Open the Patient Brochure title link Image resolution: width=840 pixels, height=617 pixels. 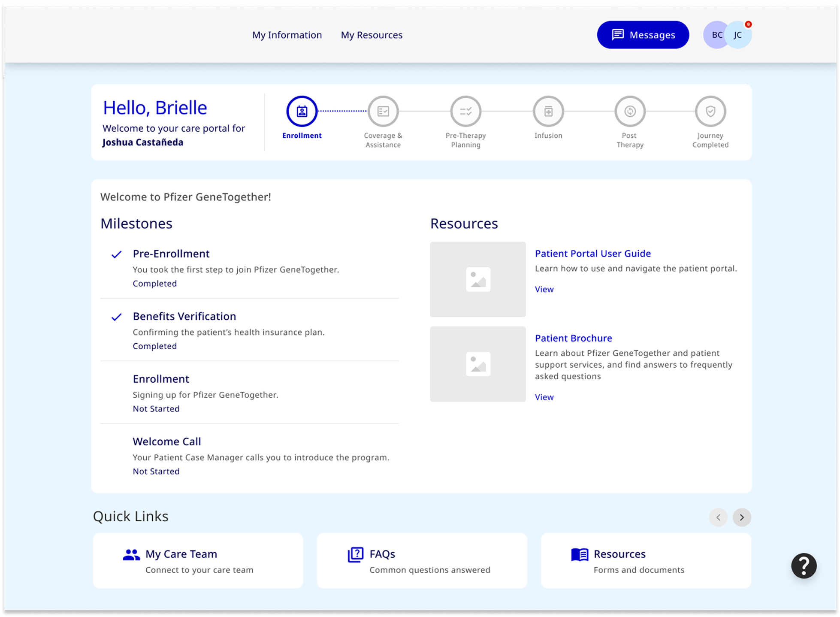click(573, 338)
